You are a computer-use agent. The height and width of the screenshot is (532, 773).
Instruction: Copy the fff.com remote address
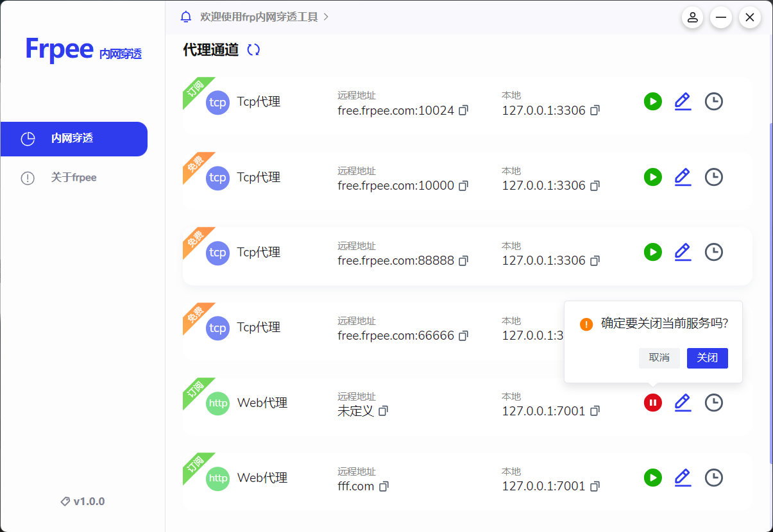pyautogui.click(x=384, y=486)
